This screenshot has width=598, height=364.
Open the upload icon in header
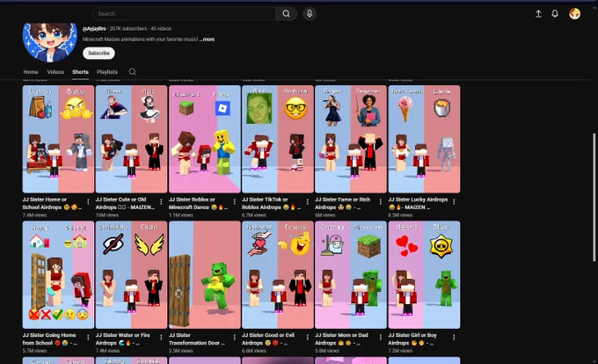click(538, 14)
